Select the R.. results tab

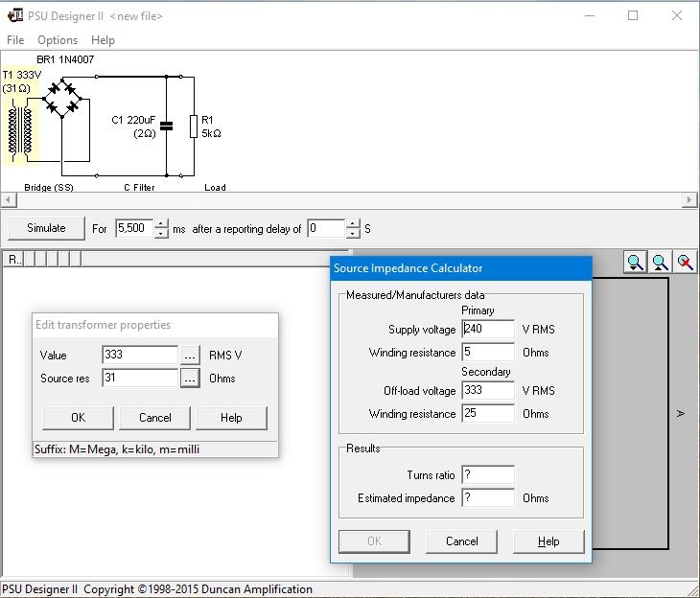coord(13,260)
